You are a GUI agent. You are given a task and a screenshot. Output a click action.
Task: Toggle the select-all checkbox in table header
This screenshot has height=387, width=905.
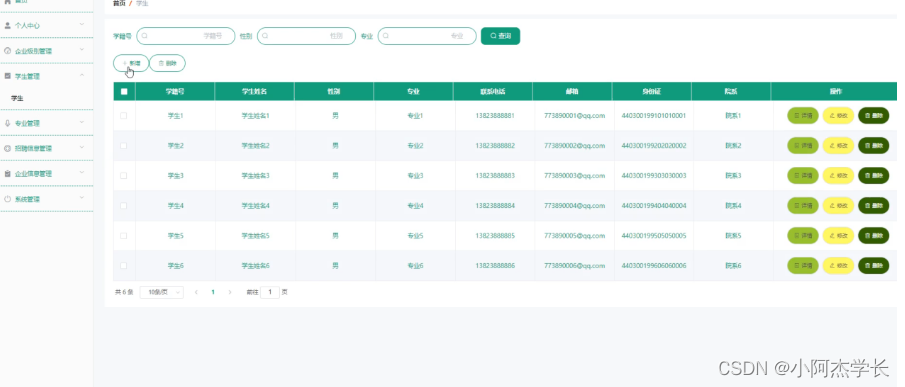(x=124, y=91)
